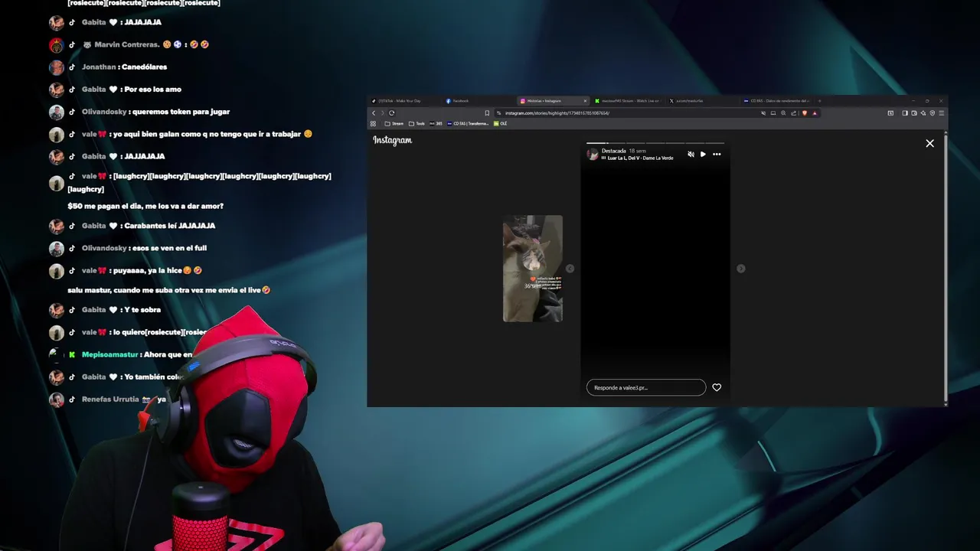
Task: Click the share icon in the address bar
Action: pos(794,113)
